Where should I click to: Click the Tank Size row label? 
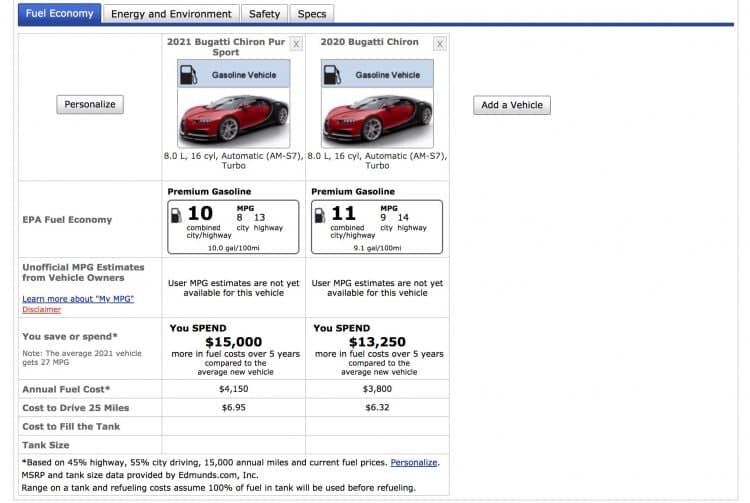pyautogui.click(x=45, y=445)
